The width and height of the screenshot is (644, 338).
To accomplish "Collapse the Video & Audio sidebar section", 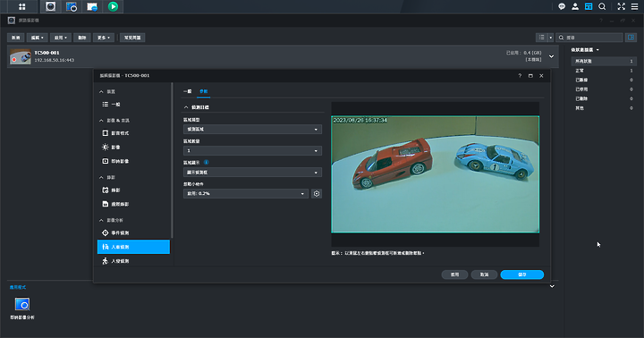I will (x=101, y=121).
